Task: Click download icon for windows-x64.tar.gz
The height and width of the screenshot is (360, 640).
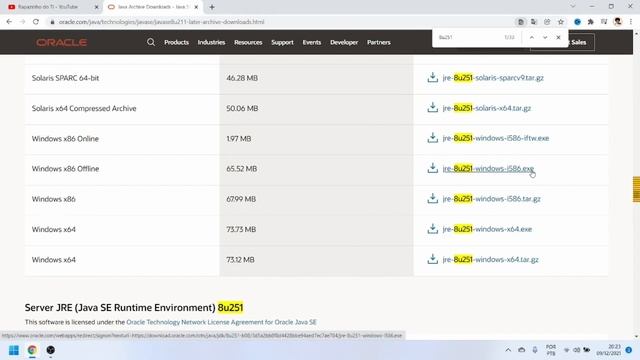Action: click(433, 259)
